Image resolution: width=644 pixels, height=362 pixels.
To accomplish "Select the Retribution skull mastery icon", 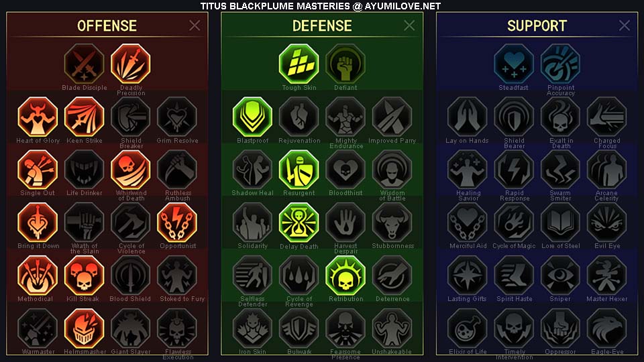I will tap(345, 276).
